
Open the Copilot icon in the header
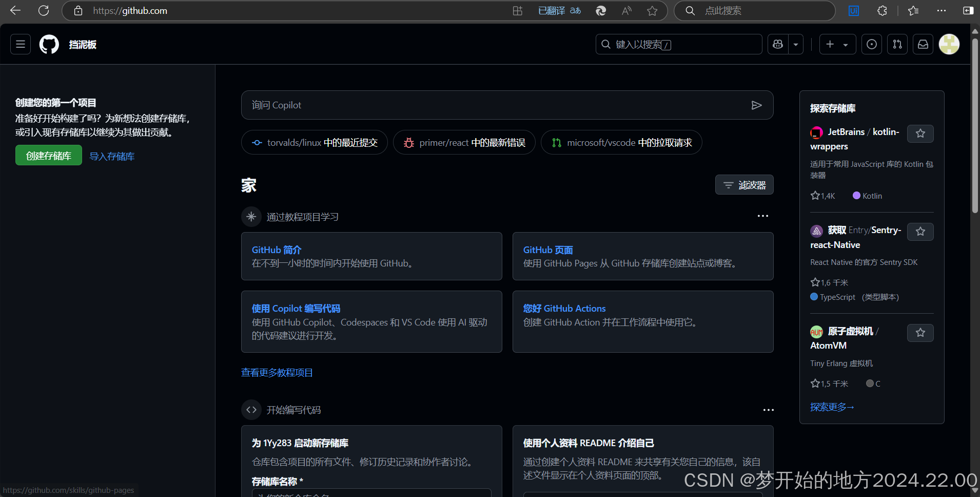pos(777,44)
